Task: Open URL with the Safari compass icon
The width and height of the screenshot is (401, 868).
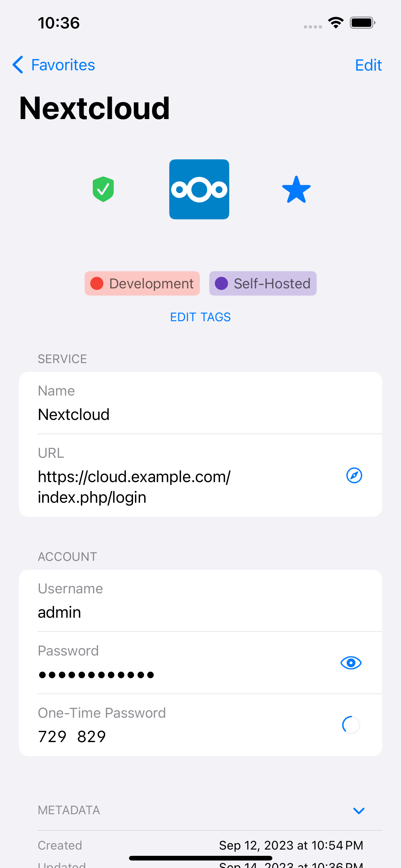Action: click(354, 476)
